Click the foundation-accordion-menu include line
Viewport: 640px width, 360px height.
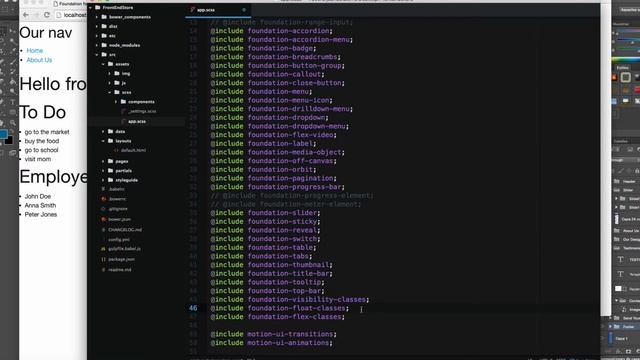coord(282,40)
